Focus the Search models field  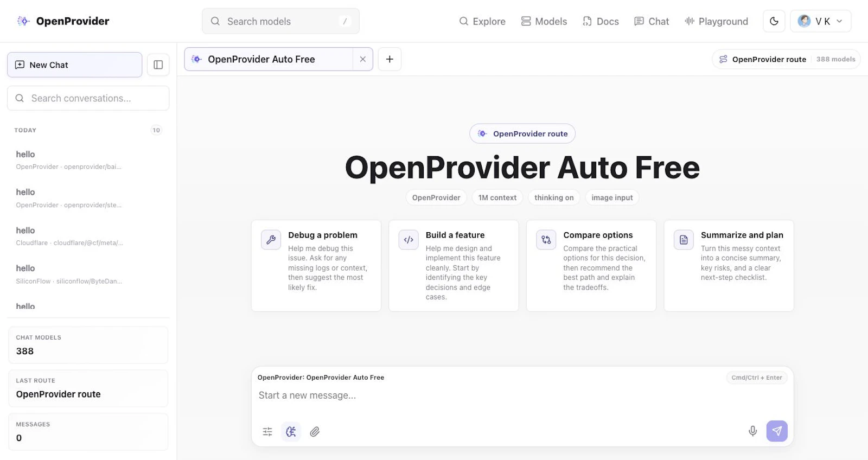[280, 21]
